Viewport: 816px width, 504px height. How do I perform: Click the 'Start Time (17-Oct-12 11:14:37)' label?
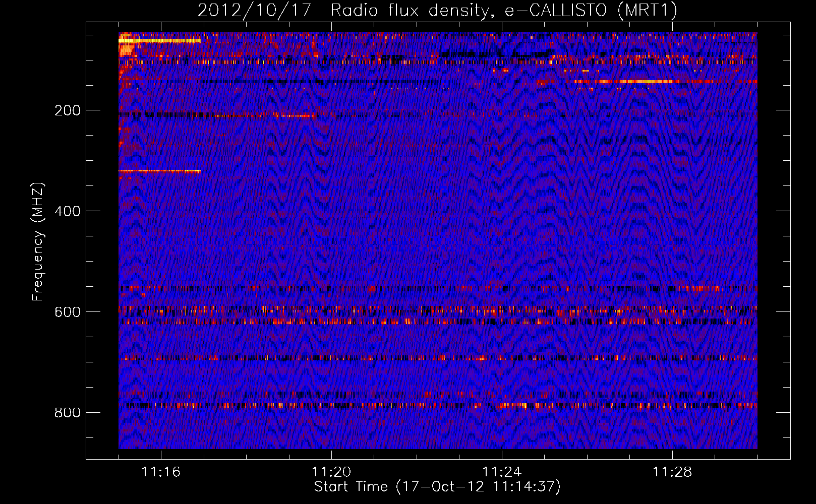tap(437, 487)
